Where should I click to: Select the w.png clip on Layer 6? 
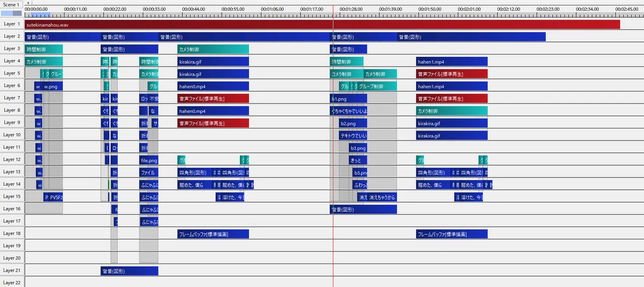[x=53, y=86]
